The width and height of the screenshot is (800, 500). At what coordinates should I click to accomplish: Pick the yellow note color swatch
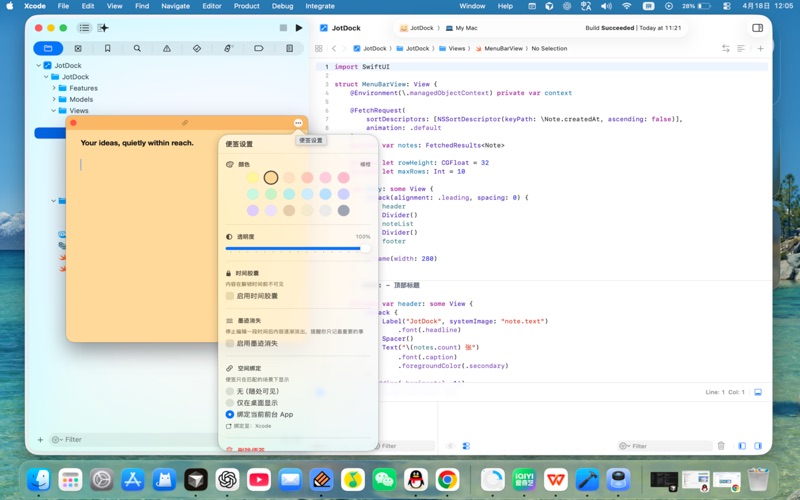coord(253,178)
